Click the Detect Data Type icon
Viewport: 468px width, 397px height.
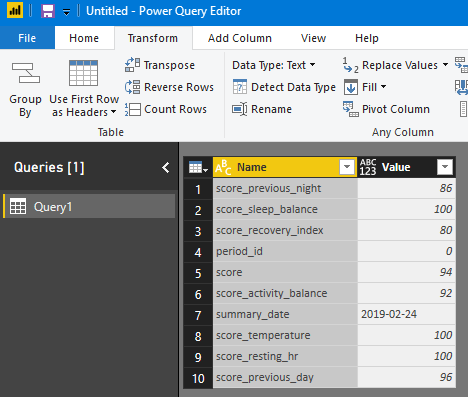(240, 87)
